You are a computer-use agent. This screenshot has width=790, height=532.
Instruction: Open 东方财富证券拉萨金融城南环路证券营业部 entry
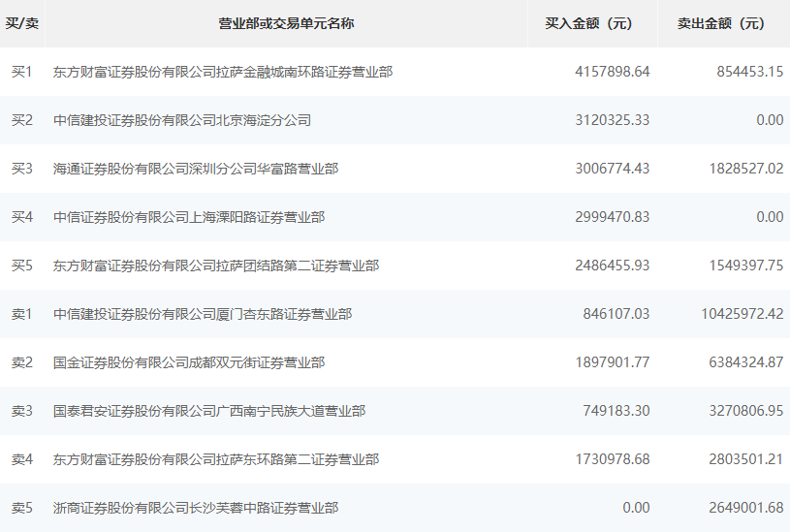click(x=223, y=72)
